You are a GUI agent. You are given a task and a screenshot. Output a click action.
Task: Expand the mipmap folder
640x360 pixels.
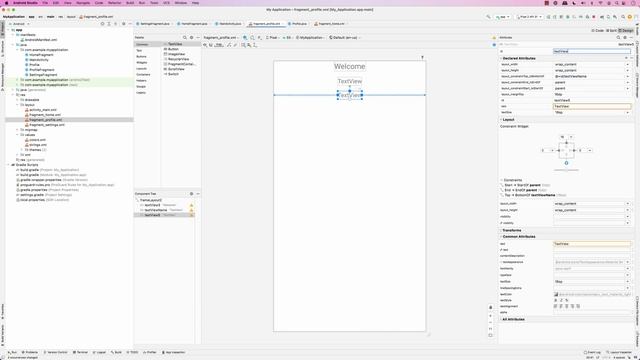coord(18,130)
